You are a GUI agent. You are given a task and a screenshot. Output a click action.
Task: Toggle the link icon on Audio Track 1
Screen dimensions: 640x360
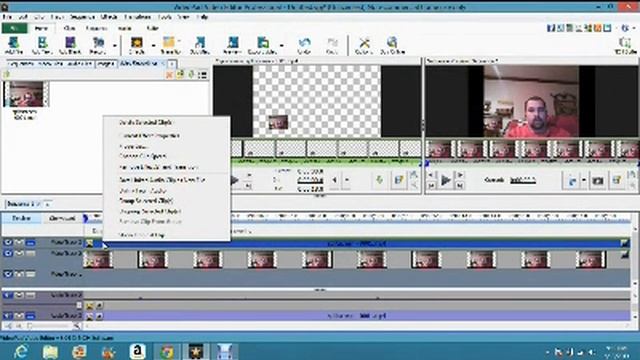[30, 316]
